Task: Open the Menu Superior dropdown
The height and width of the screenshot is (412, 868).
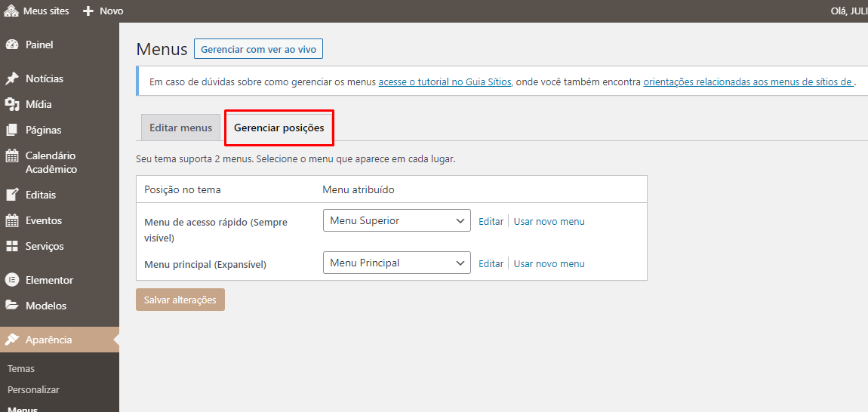Action: pyautogui.click(x=396, y=221)
